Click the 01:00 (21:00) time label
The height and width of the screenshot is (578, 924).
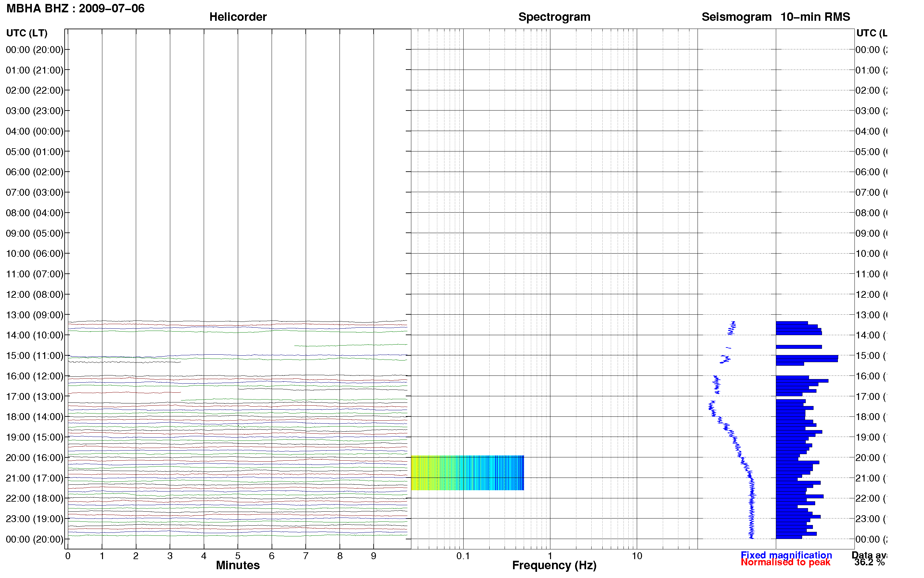coord(34,70)
